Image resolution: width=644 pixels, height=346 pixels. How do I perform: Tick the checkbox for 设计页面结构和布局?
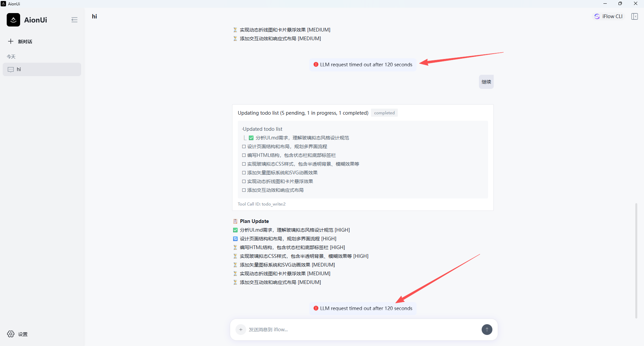point(244,147)
